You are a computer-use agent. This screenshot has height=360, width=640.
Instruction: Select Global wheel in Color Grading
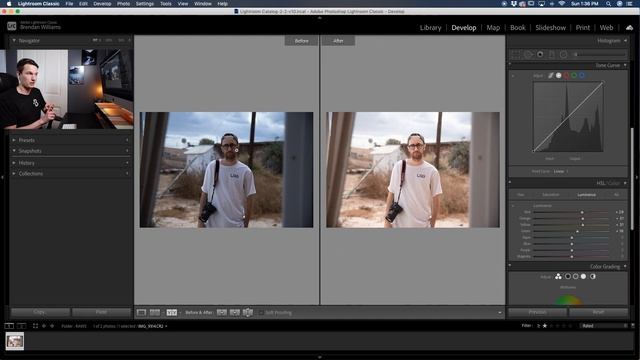pos(593,277)
